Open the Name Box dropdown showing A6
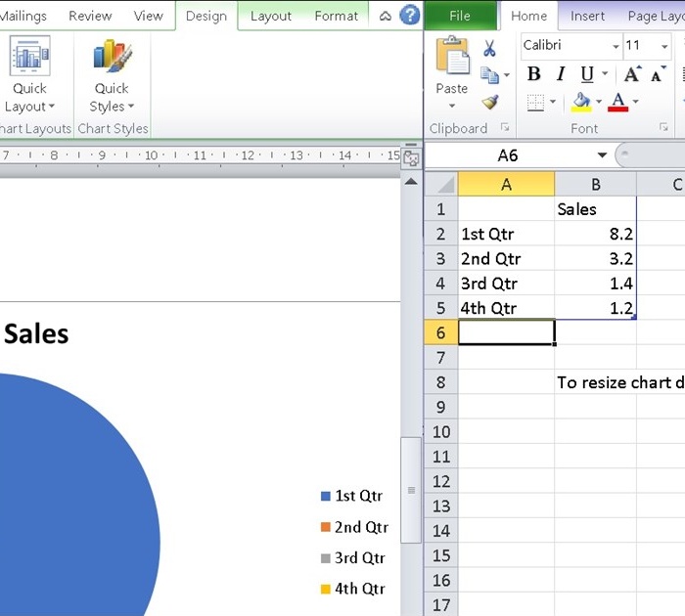Image resolution: width=685 pixels, height=616 pixels. [x=603, y=155]
